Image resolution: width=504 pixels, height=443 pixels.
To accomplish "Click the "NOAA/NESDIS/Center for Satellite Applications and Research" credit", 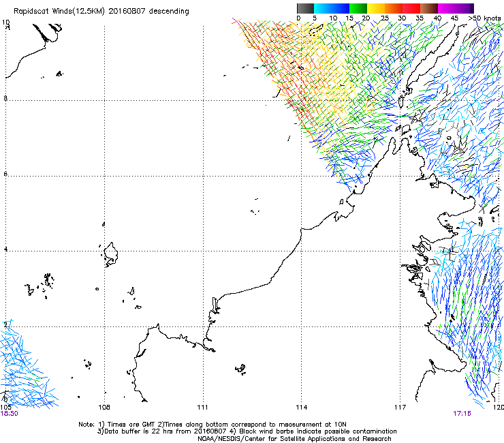I will [294, 439].
